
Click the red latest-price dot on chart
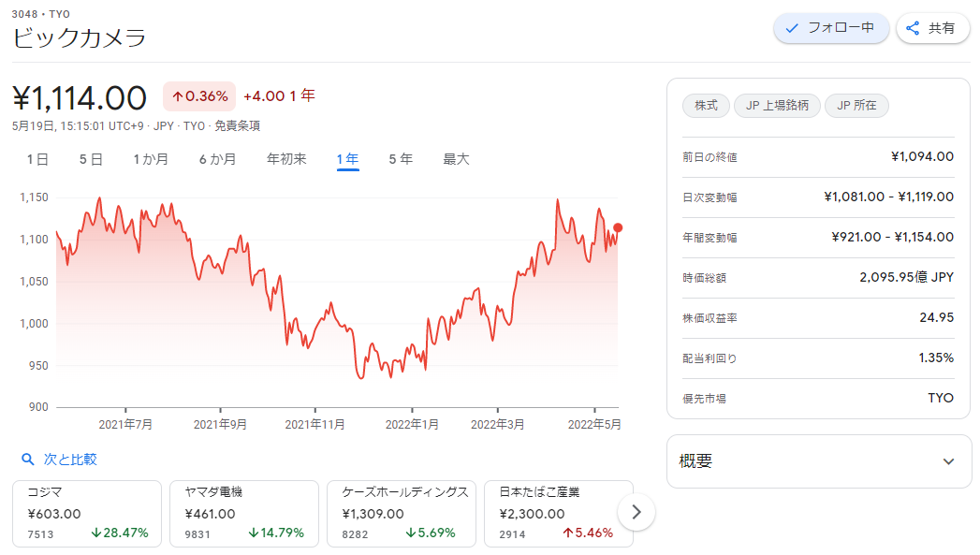618,227
